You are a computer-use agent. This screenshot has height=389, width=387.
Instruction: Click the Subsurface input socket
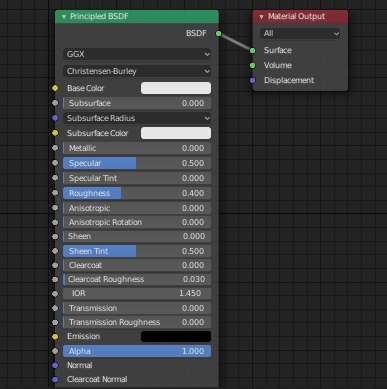pos(55,103)
